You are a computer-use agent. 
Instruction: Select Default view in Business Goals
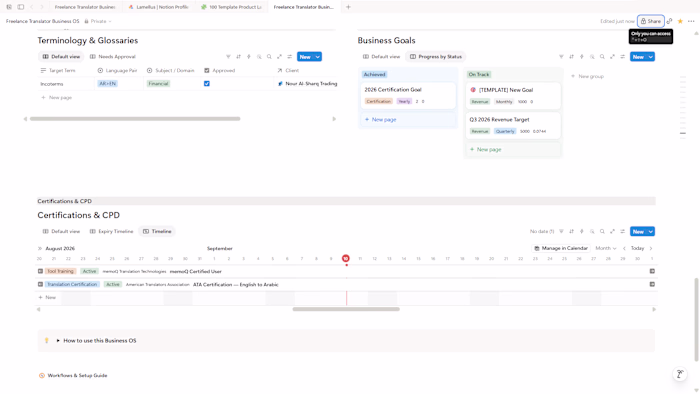[381, 57]
